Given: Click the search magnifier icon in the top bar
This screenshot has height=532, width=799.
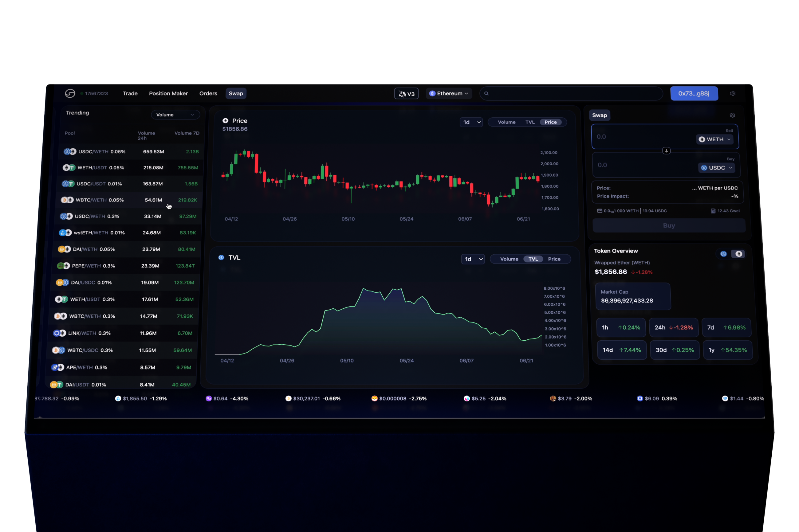Looking at the screenshot, I should 487,93.
